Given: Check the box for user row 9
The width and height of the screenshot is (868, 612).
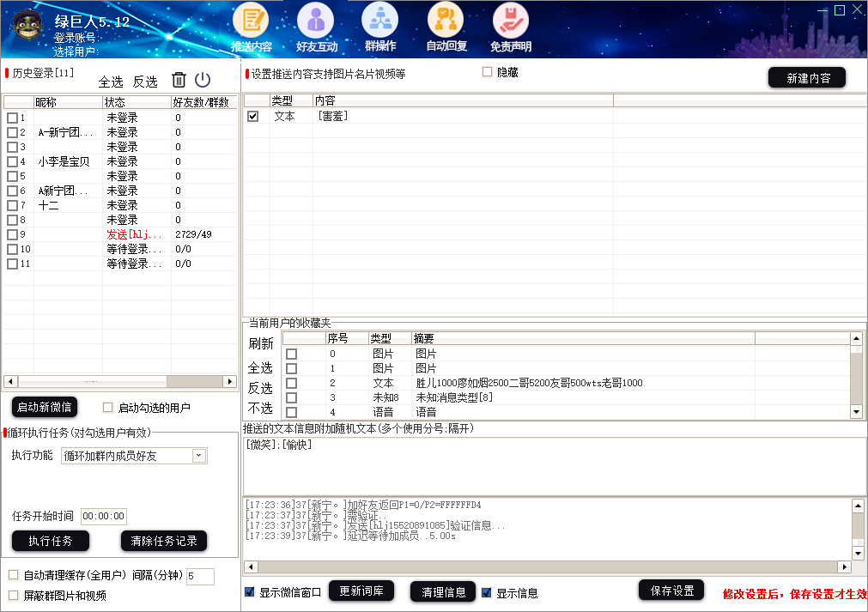Looking at the screenshot, I should [12, 234].
